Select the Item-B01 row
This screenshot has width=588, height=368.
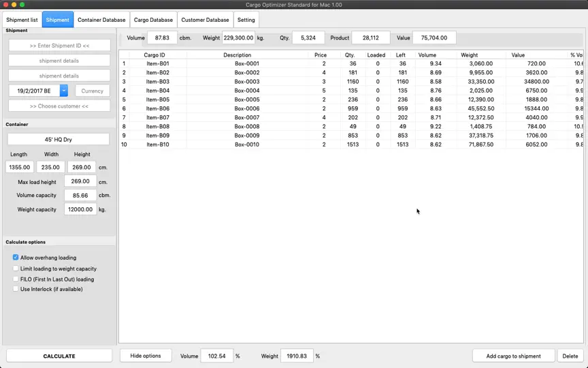[x=351, y=63]
